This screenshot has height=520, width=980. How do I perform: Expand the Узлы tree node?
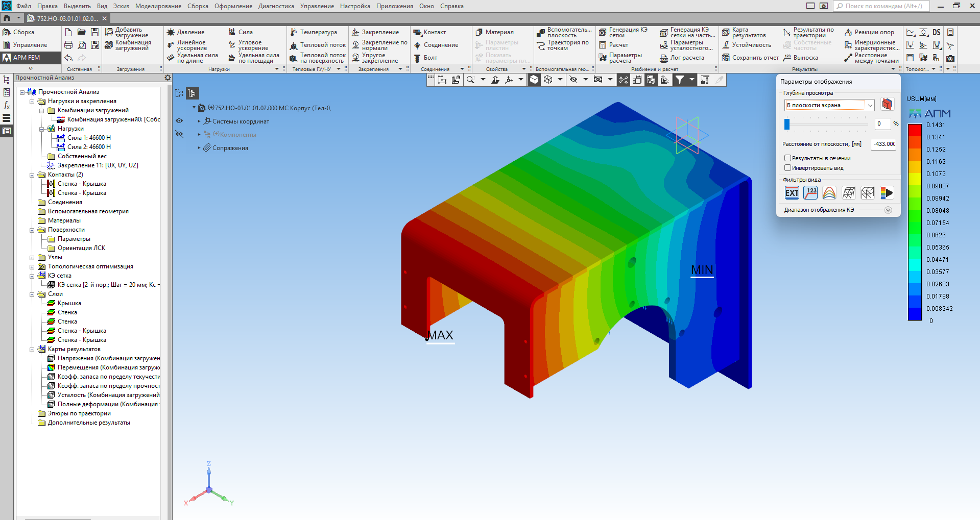click(32, 258)
